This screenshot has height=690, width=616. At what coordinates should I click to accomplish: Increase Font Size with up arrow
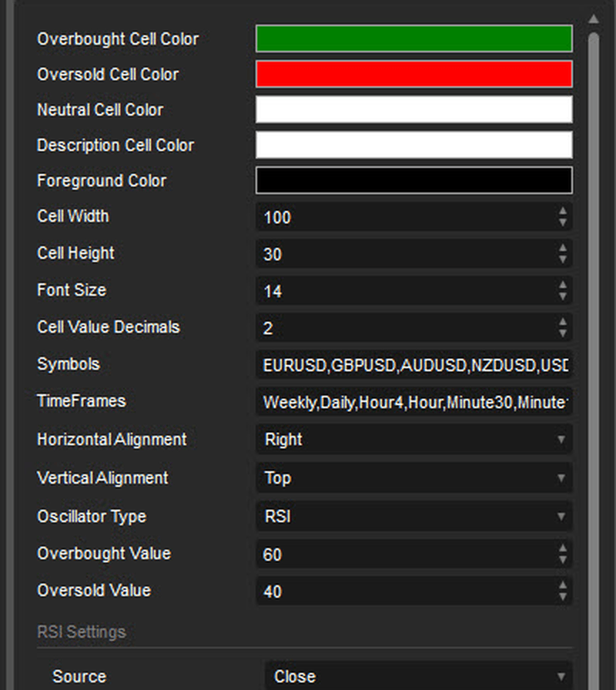tap(562, 285)
